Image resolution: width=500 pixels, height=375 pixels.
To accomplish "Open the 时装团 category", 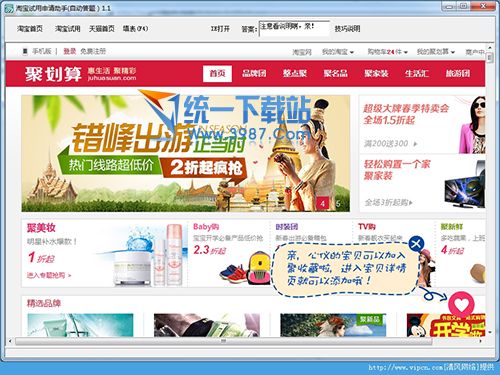I will (287, 227).
